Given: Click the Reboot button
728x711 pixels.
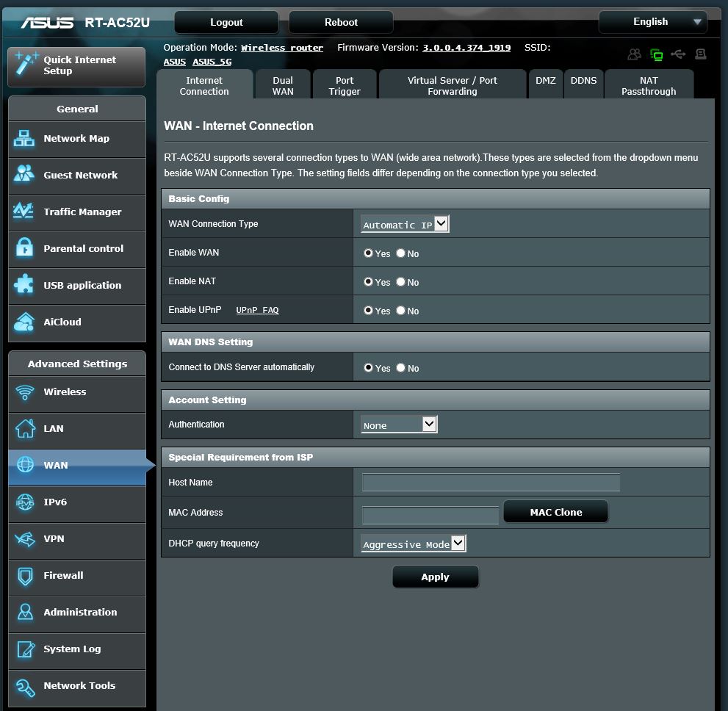Looking at the screenshot, I should 342,22.
